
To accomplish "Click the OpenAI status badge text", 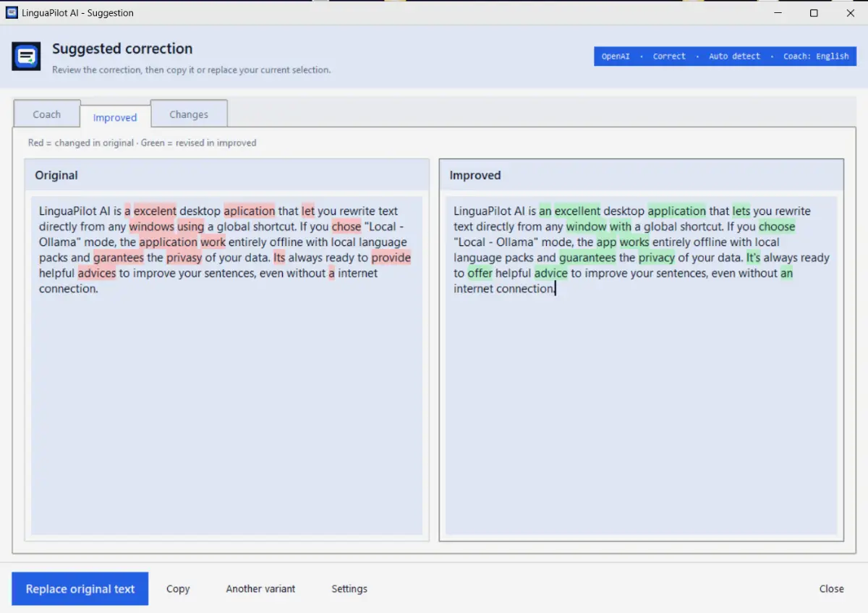I will point(616,56).
